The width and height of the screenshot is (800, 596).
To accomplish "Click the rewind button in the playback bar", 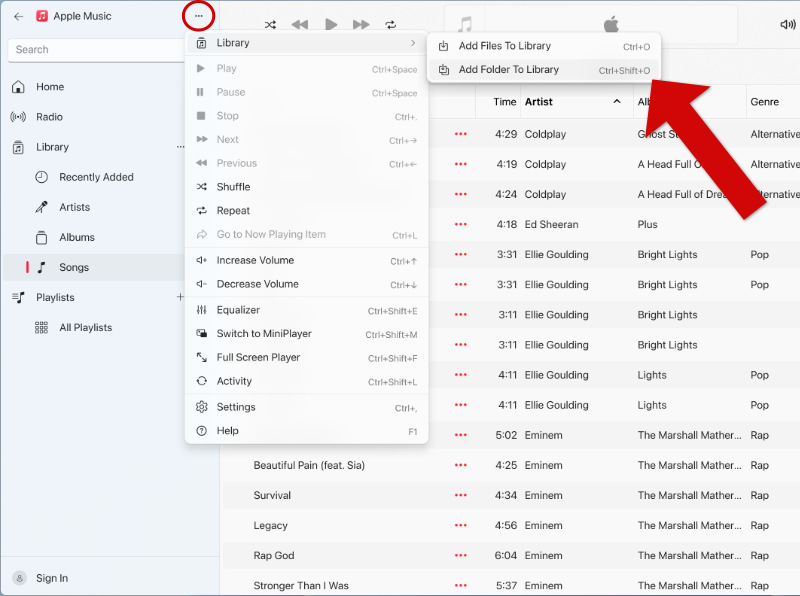I will click(x=299, y=24).
